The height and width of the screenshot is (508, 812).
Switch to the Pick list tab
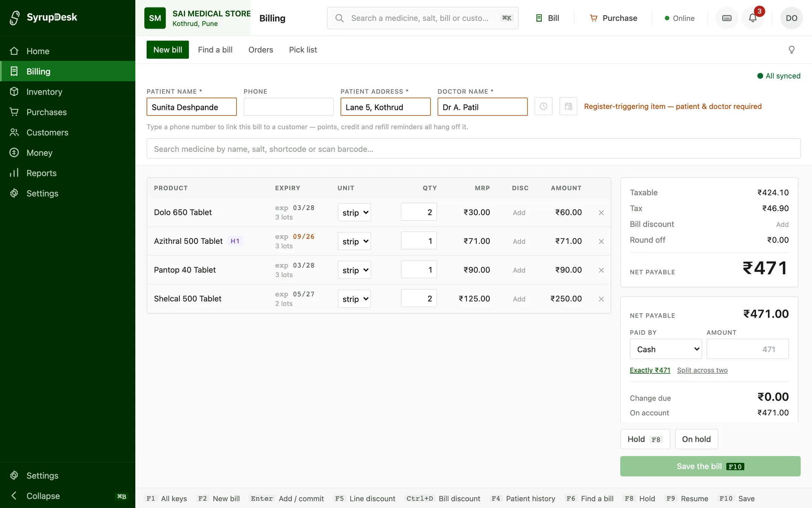(303, 50)
